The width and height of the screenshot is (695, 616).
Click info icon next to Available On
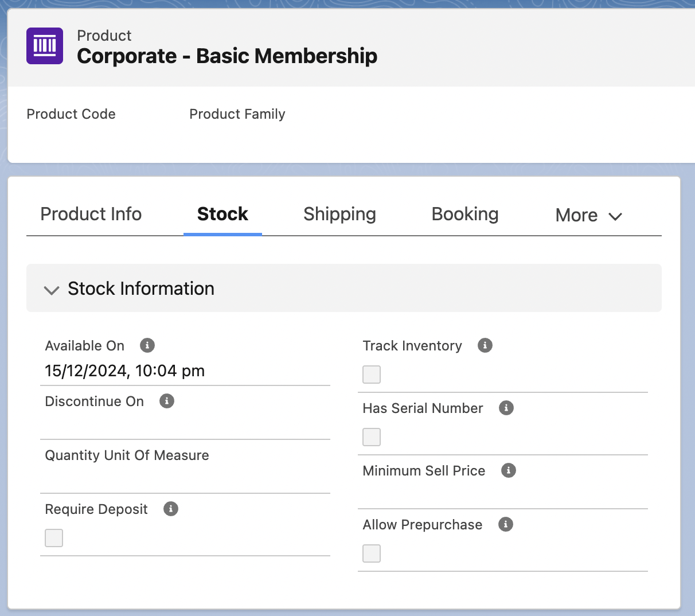pos(147,345)
